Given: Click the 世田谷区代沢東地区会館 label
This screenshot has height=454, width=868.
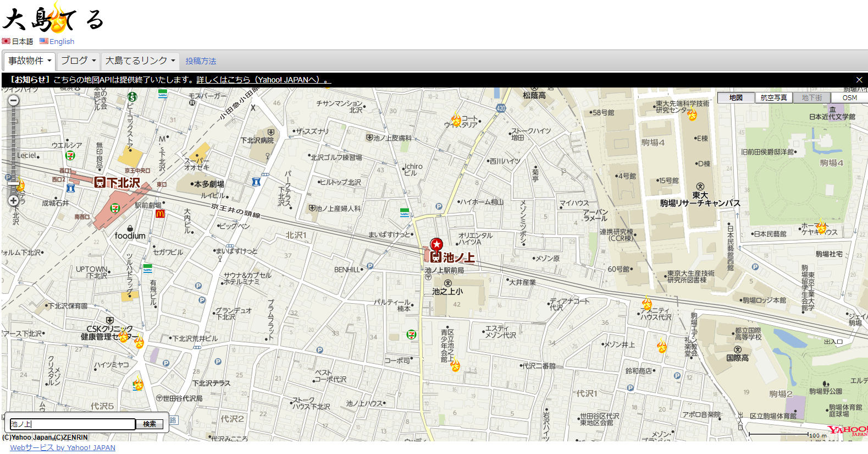Looking at the screenshot, I should coord(599,419).
